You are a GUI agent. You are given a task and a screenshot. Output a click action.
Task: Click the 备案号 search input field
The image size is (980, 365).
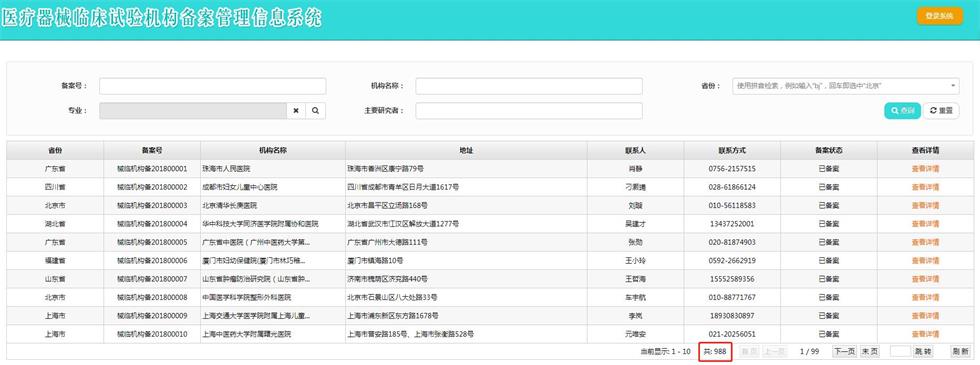coord(212,86)
